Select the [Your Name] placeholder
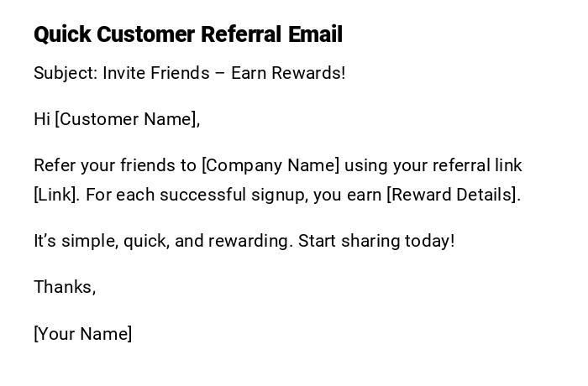 pos(83,334)
